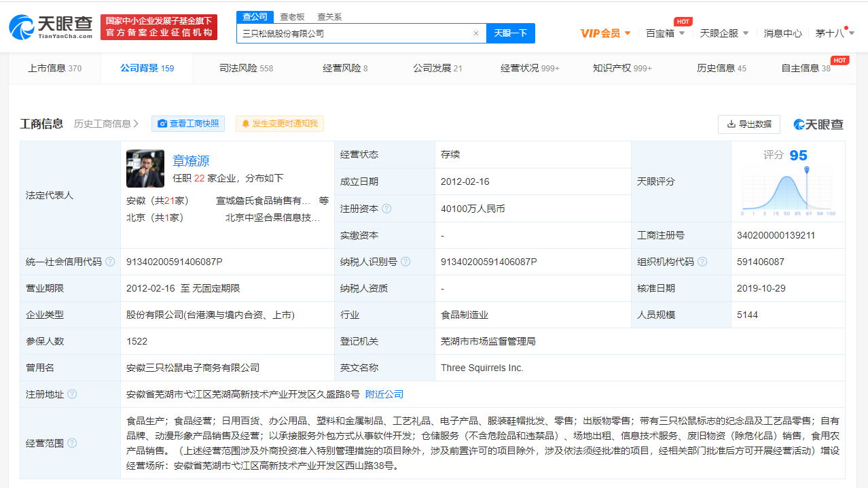
Task: Click 附近公司 link
Action: tap(384, 394)
